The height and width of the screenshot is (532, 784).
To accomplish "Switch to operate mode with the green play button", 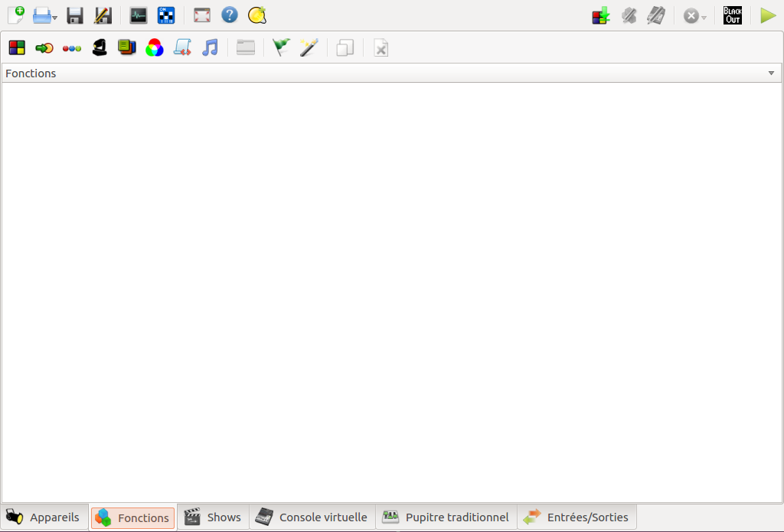I will 768,15.
